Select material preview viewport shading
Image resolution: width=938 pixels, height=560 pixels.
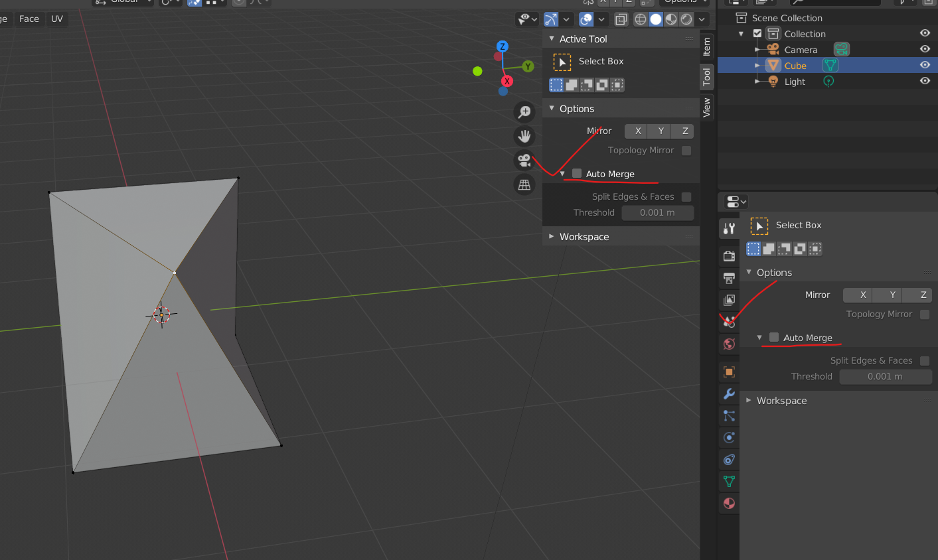pyautogui.click(x=671, y=19)
